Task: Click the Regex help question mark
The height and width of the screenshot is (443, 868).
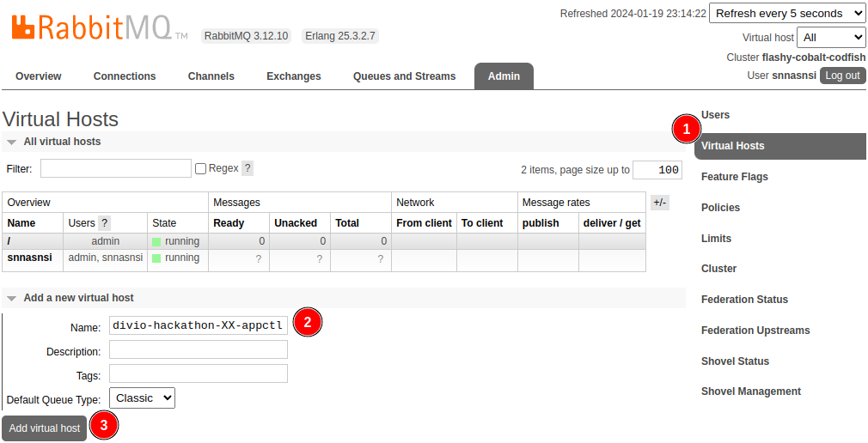Action: tap(248, 168)
